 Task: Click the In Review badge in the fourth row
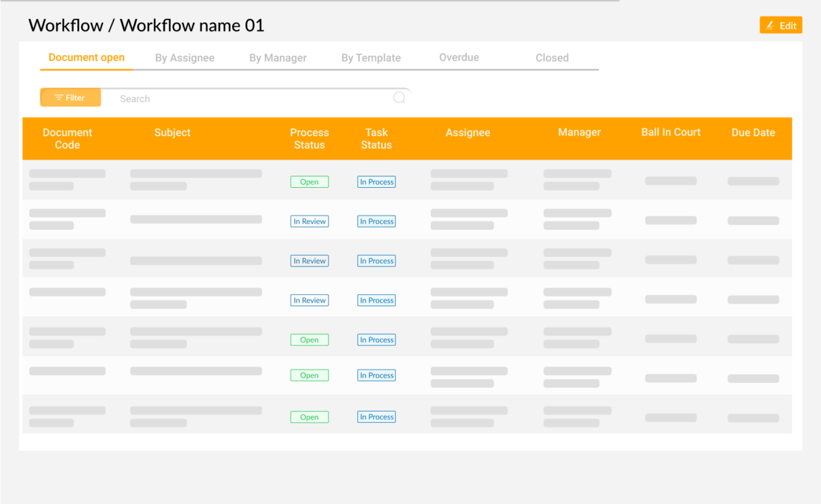click(309, 300)
